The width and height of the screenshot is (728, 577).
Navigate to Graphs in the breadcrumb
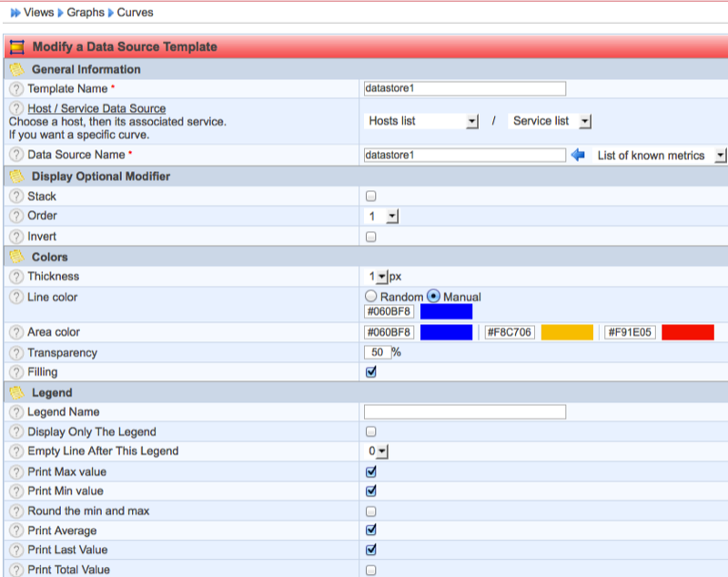86,13
